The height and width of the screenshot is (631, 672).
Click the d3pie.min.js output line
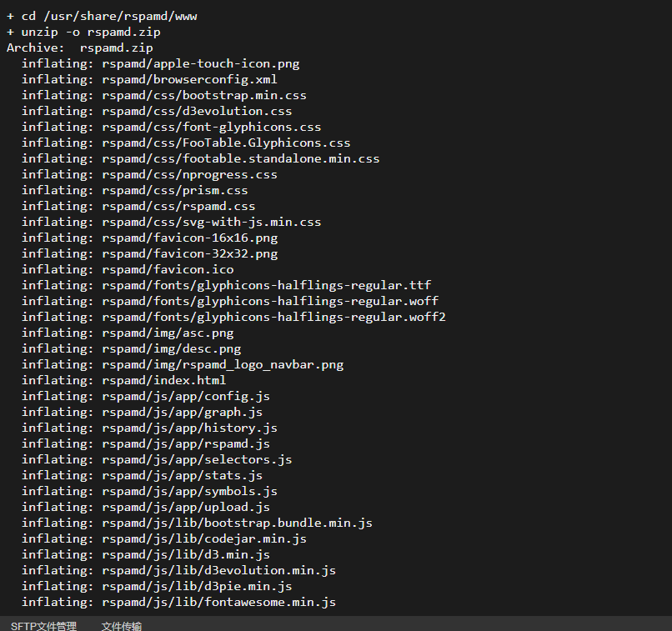[157, 587]
